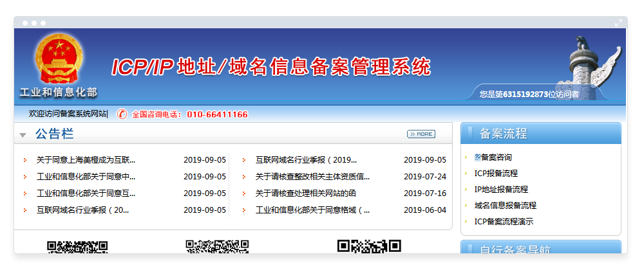644x270 pixels.
Task: Select the 备案流程 panel header
Action: click(541, 134)
